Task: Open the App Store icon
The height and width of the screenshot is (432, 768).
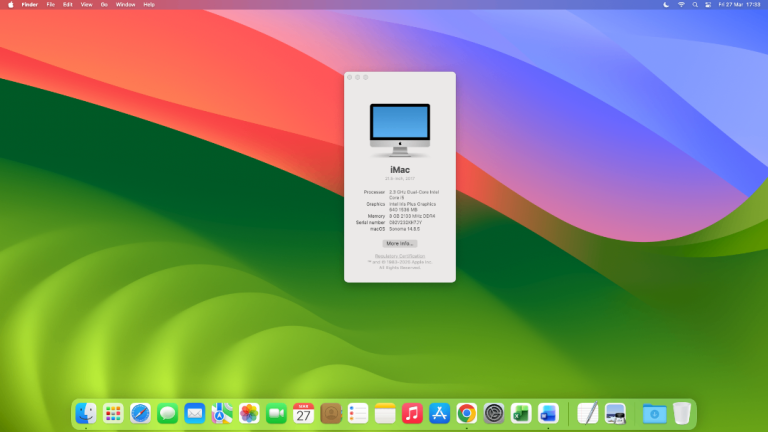Action: click(439, 413)
